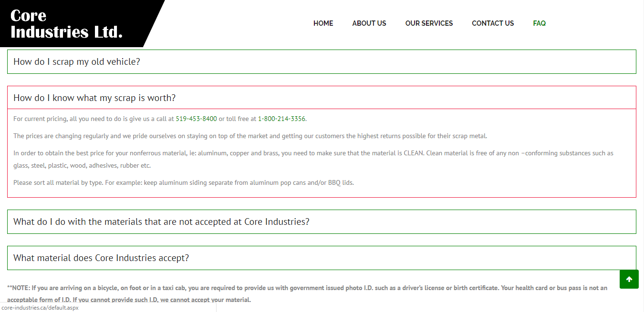Image resolution: width=644 pixels, height=312 pixels.
Task: Collapse 'How do I know what my scrap is worth?'
Action: pyautogui.click(x=322, y=98)
